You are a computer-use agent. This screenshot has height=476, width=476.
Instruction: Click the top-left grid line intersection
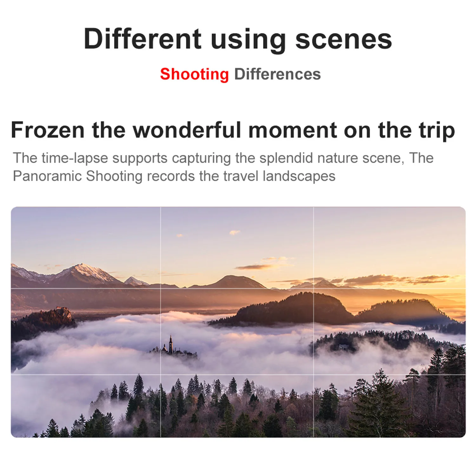pos(161,288)
